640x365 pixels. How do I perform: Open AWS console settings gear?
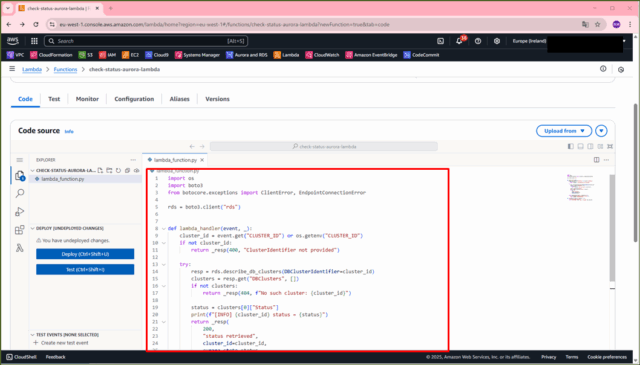point(497,41)
